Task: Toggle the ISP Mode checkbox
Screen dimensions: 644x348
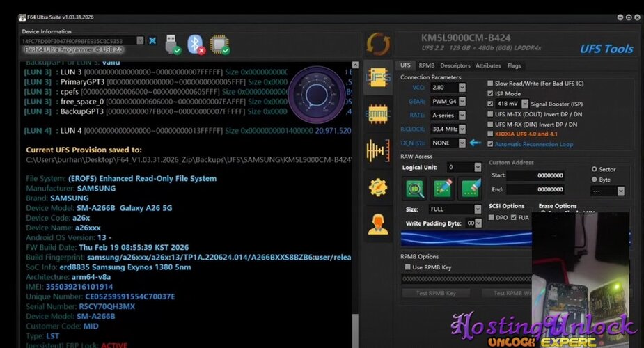Action: coord(490,93)
